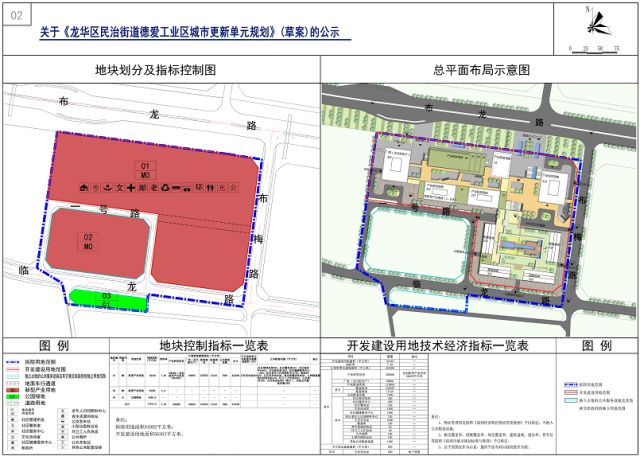Click the 地块控制指标一览表 heading
This screenshot has width=640, height=456.
click(x=216, y=346)
